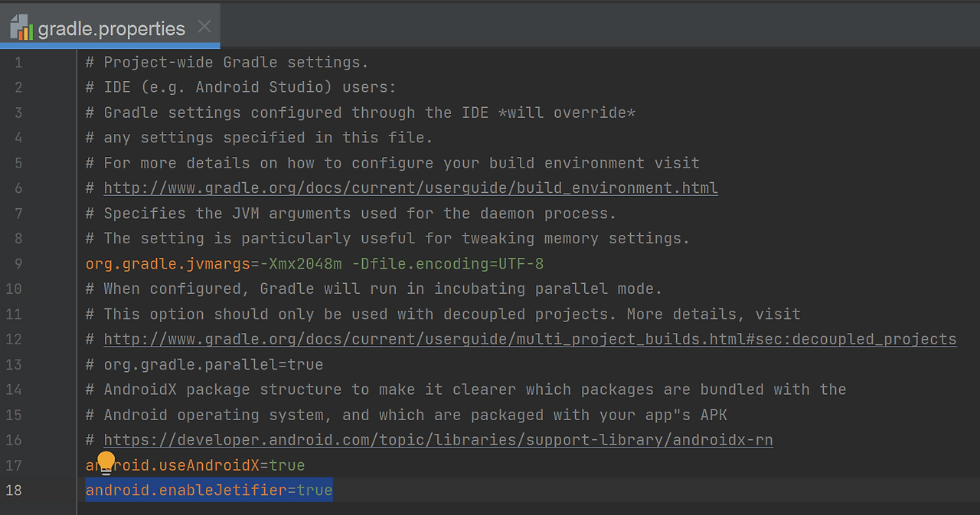980x515 pixels.
Task: Click the -Dfile.encoding=UTF-8 argument
Action: [448, 264]
